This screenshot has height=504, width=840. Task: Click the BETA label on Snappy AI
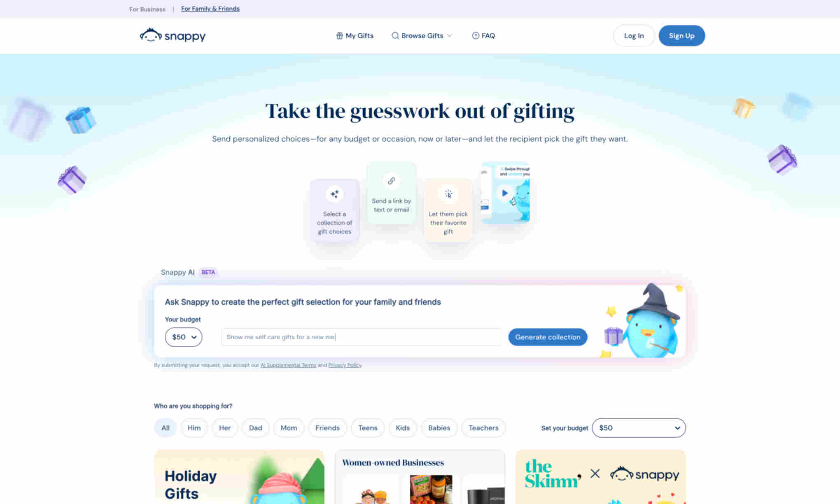(x=208, y=272)
